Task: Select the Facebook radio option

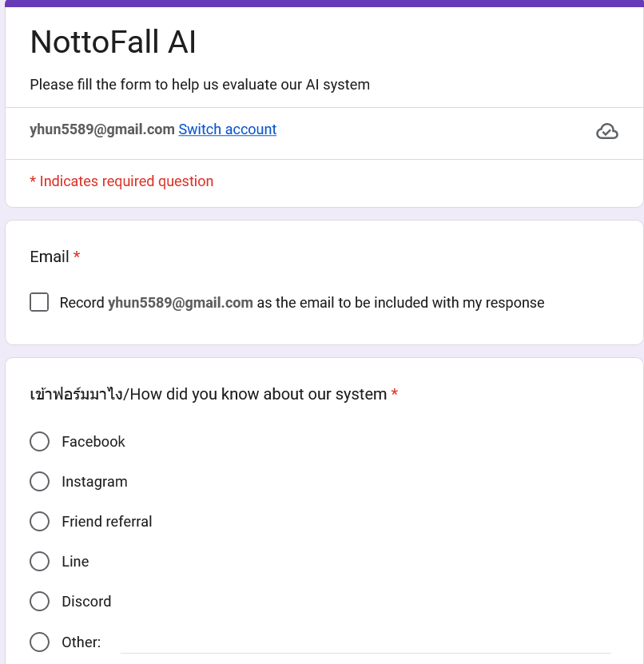Action: pos(39,442)
